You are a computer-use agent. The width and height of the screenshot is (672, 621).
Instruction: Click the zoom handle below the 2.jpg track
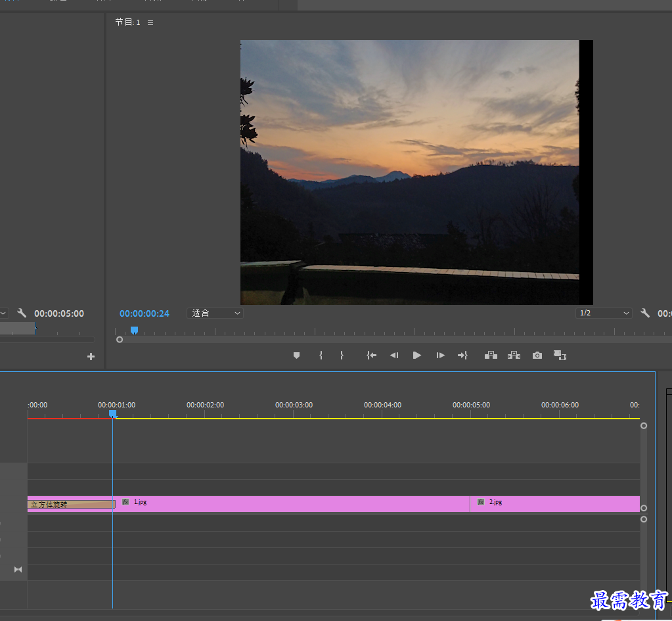pos(644,519)
